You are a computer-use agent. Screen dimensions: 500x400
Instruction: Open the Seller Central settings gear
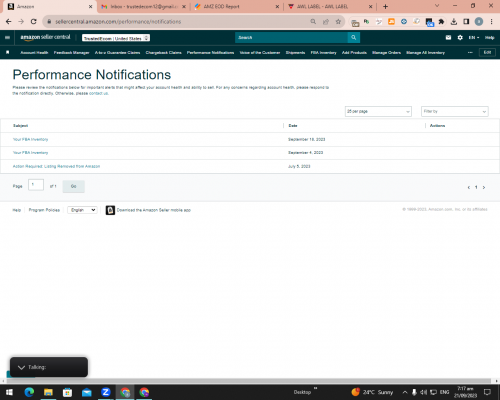460,38
